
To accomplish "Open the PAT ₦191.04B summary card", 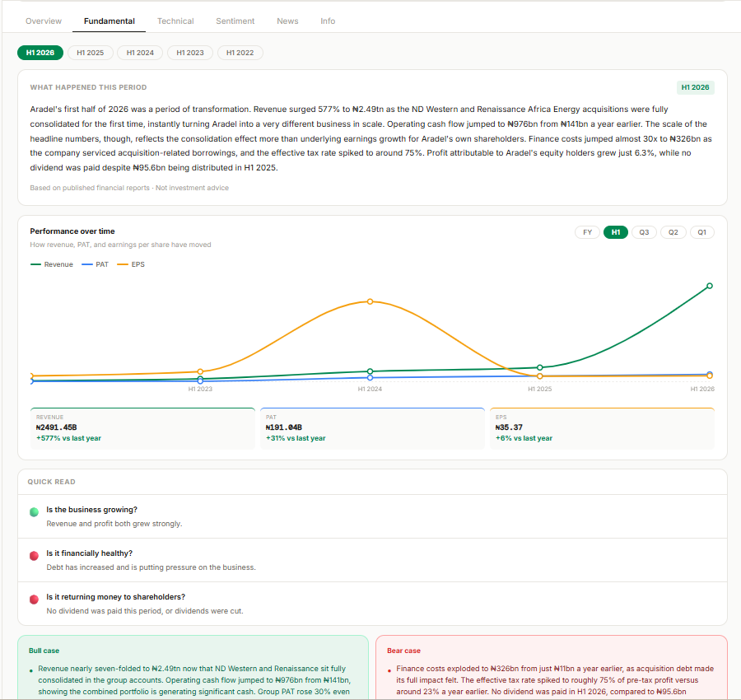I will coord(372,428).
